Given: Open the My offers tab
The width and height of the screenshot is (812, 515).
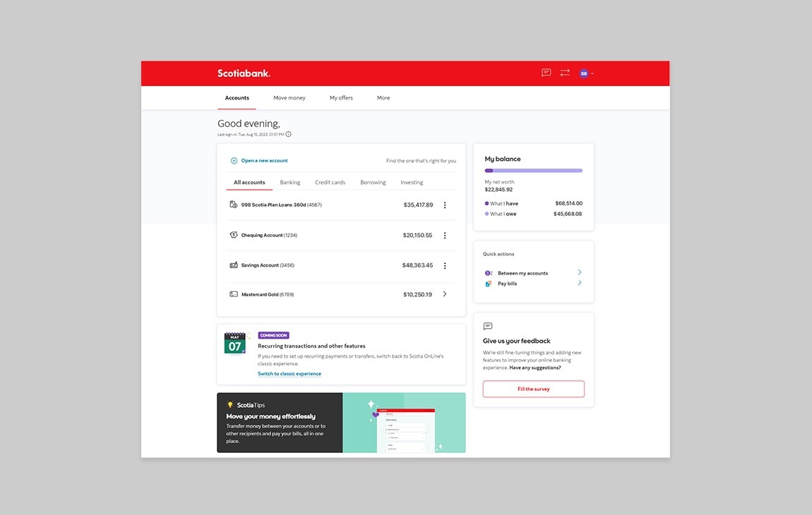Looking at the screenshot, I should point(341,98).
